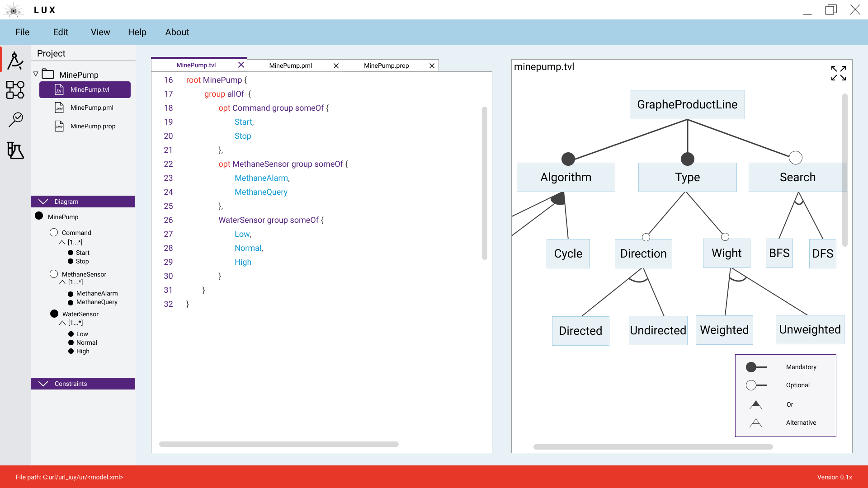Switch to MinePump.pml tab
The image size is (868, 488).
tap(290, 65)
